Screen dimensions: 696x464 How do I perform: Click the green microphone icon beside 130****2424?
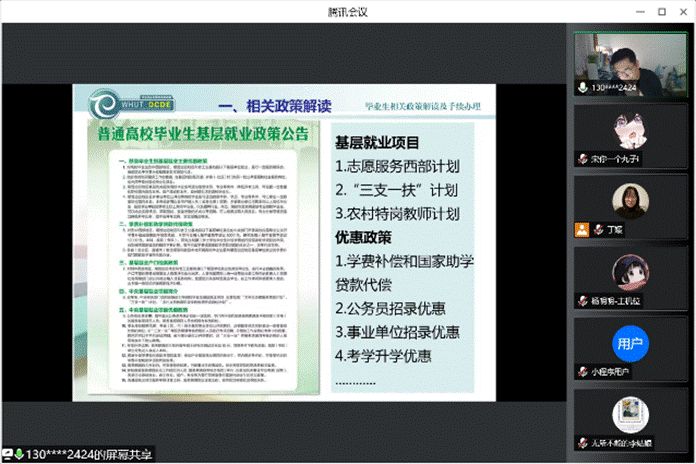click(x=583, y=88)
